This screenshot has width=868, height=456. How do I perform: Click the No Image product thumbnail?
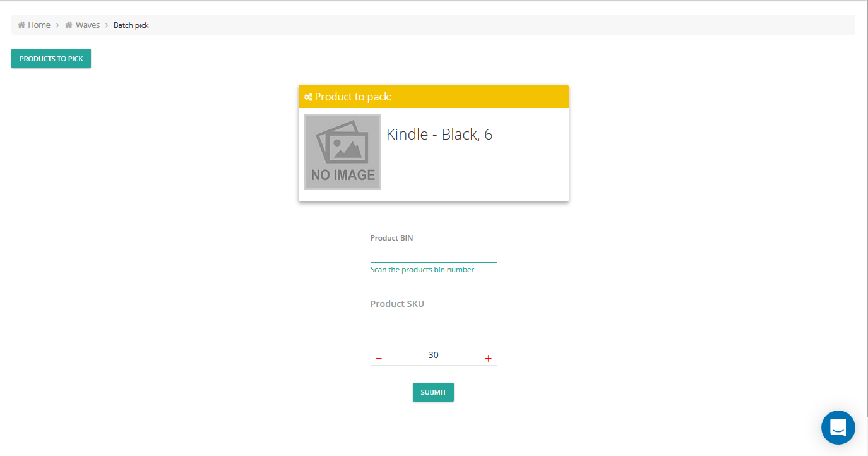coord(342,152)
